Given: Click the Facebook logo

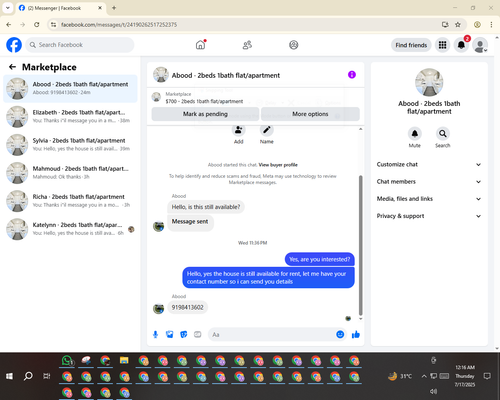Looking at the screenshot, I should coord(14,45).
